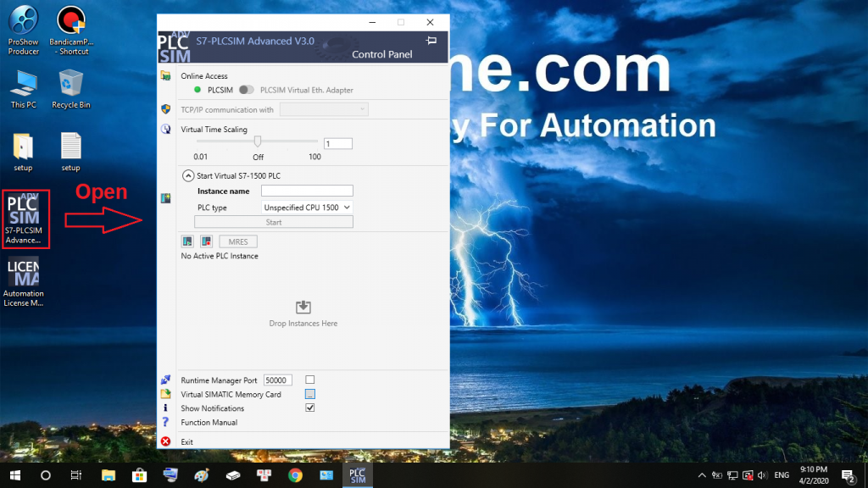868x488 pixels.
Task: Click the pin icon in Control Panel header
Action: point(431,41)
